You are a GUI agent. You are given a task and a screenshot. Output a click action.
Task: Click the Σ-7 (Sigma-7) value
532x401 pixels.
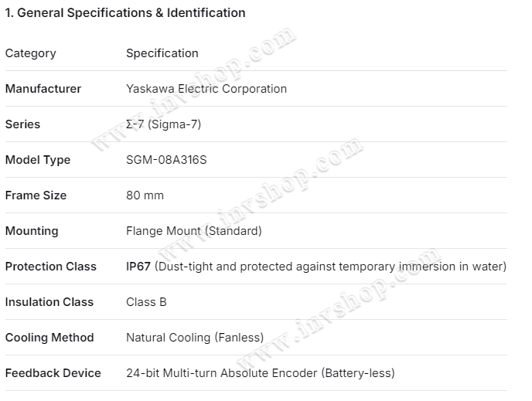pos(164,124)
